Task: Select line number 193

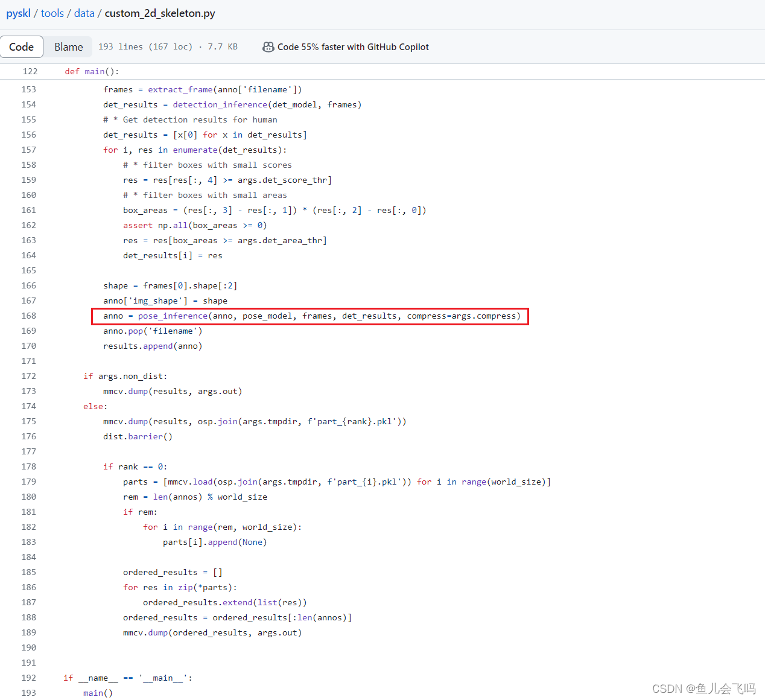Action: click(28, 693)
